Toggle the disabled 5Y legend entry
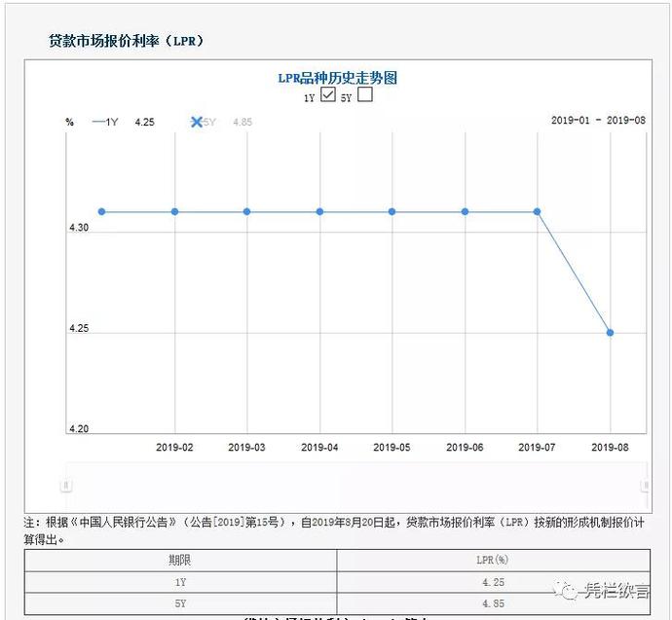The width and height of the screenshot is (672, 620). pyautogui.click(x=204, y=122)
